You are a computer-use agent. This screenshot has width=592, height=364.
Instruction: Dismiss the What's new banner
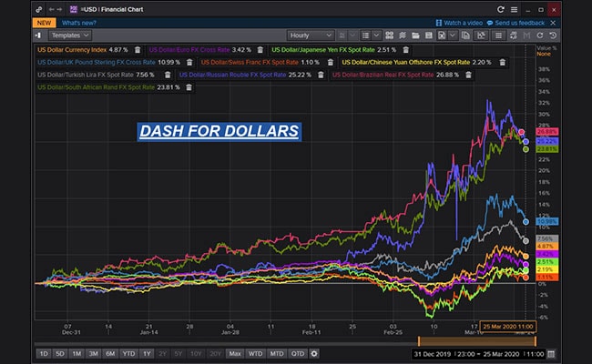(x=553, y=23)
